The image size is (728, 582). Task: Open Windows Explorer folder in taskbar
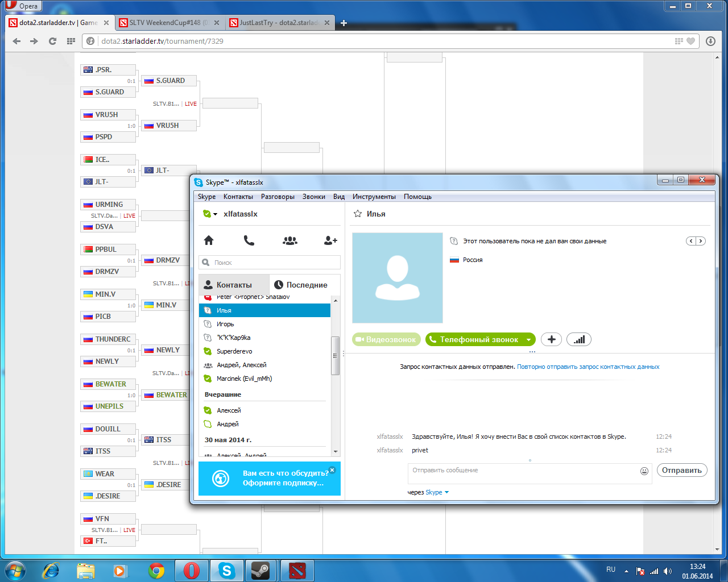pyautogui.click(x=86, y=570)
